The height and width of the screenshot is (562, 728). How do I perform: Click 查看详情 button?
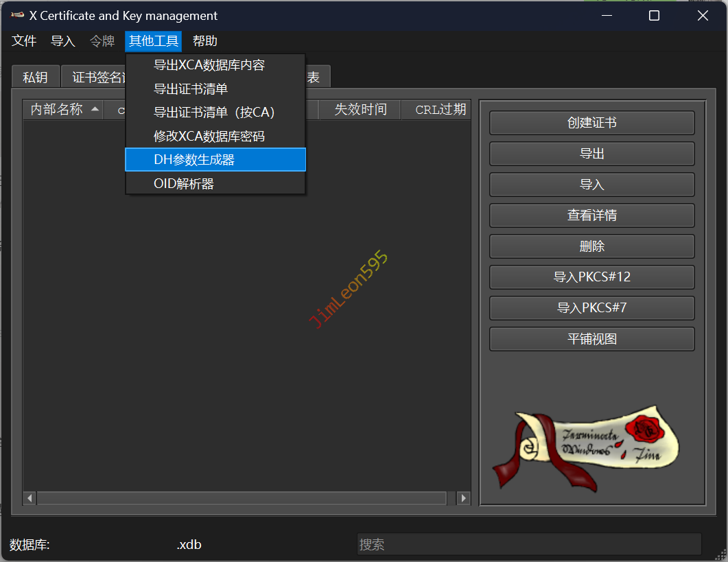pos(591,215)
